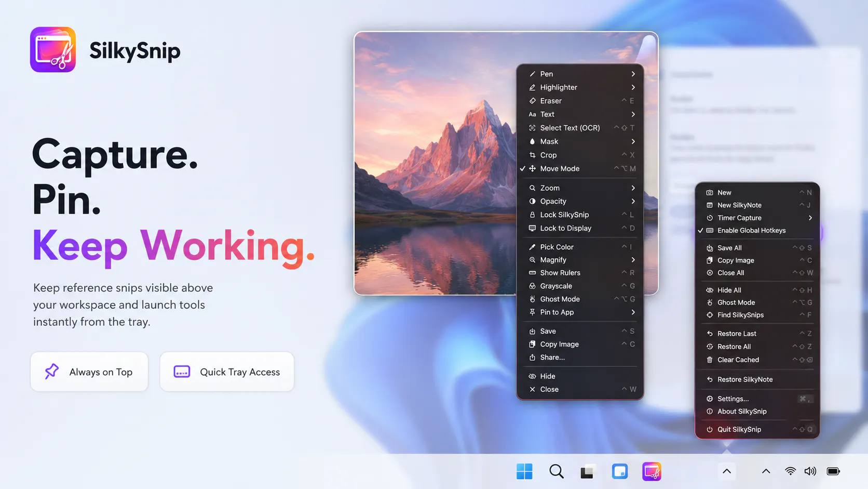The height and width of the screenshot is (489, 868).
Task: Expand the Pin to App submenu arrow
Action: coord(633,312)
